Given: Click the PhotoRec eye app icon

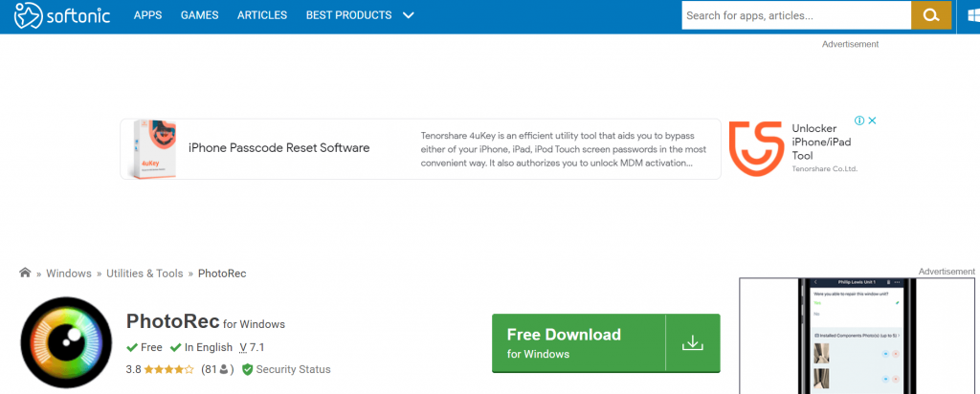Looking at the screenshot, I should (67, 343).
